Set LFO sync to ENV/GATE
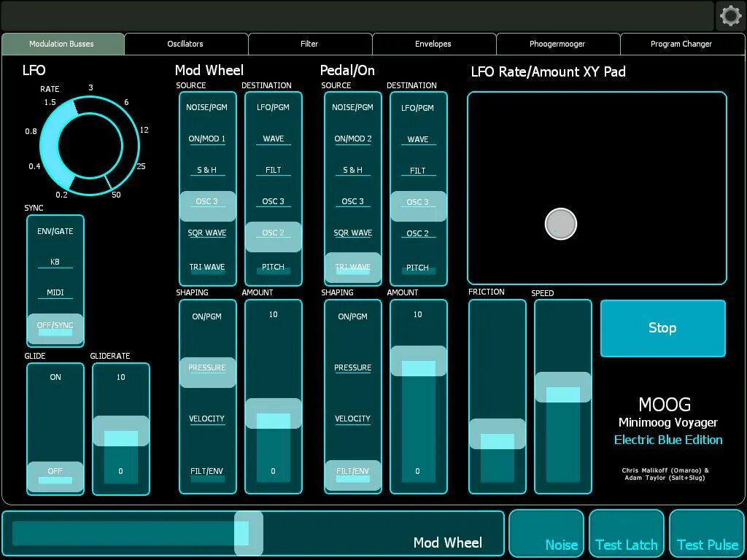This screenshot has width=747, height=560. (x=55, y=231)
